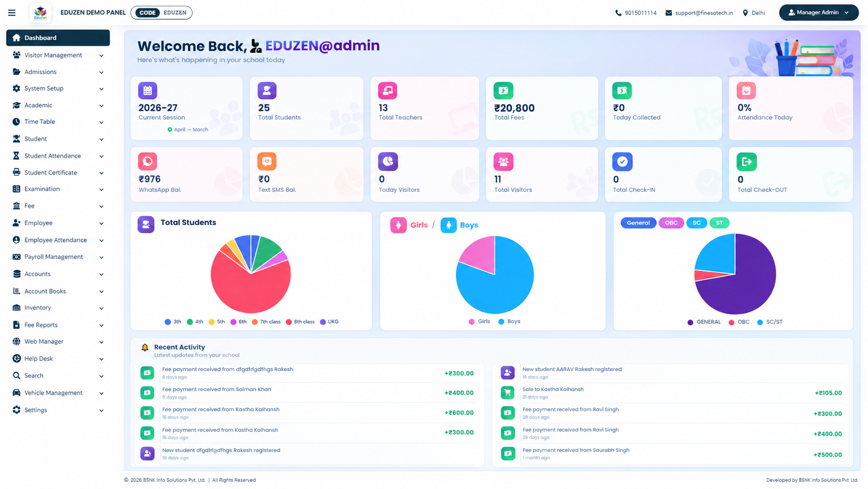Expand the Settings menu
Screen dimensions: 868x489
(x=58, y=411)
